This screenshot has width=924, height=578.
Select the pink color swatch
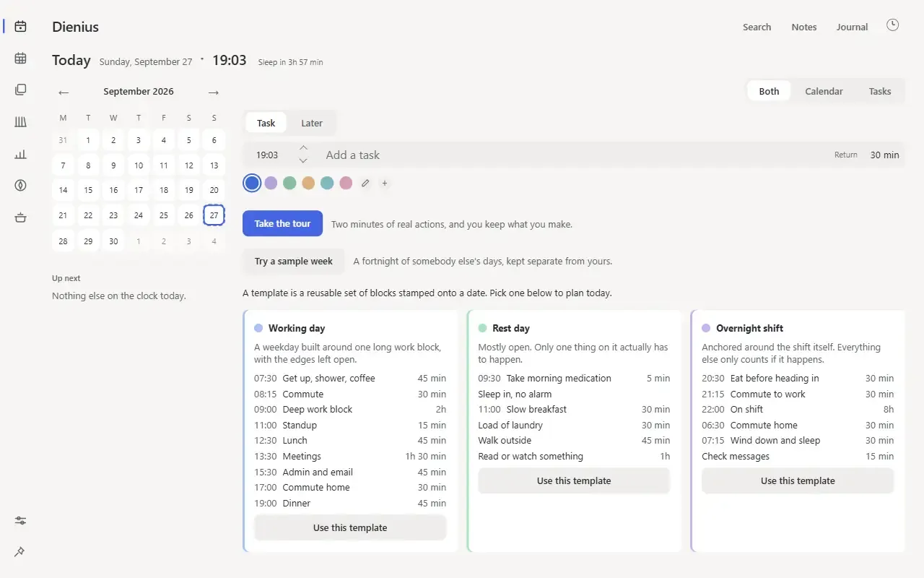coord(346,184)
